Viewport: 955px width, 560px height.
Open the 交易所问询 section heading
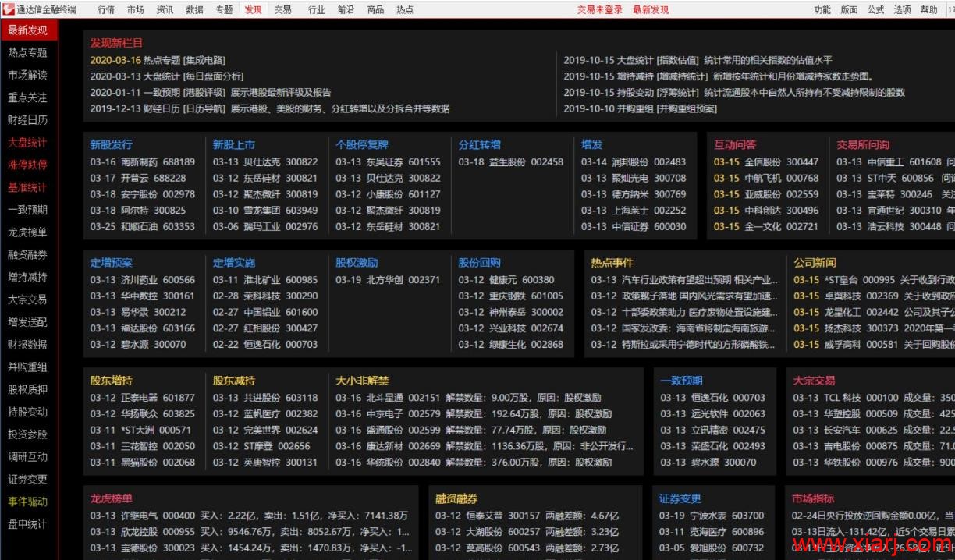[x=863, y=145]
